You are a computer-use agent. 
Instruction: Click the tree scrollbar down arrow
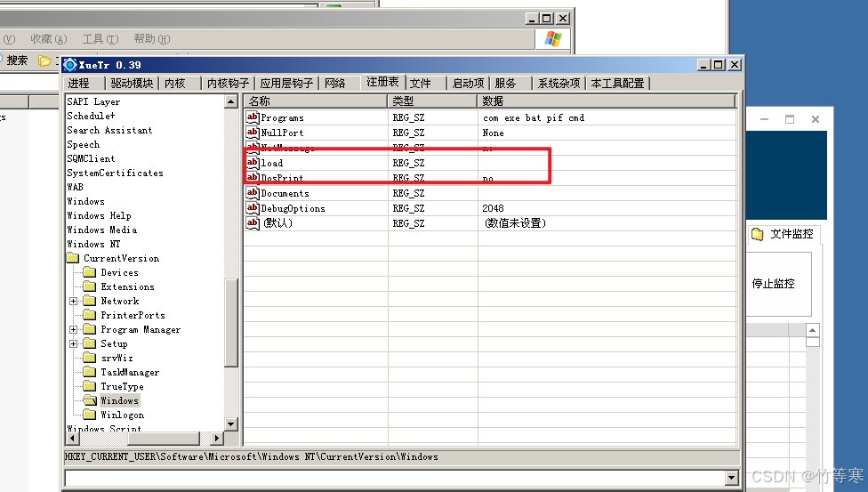pos(231,424)
